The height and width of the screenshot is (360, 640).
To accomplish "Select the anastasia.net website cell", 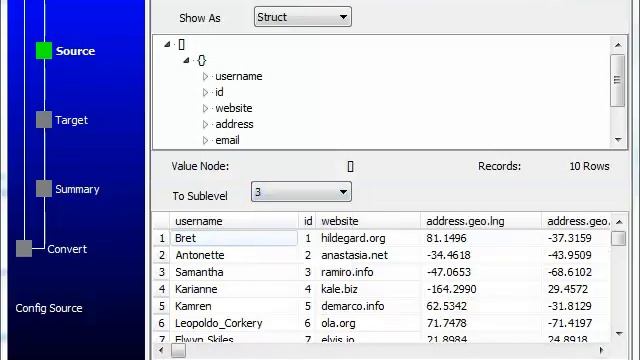I will [x=369, y=255].
